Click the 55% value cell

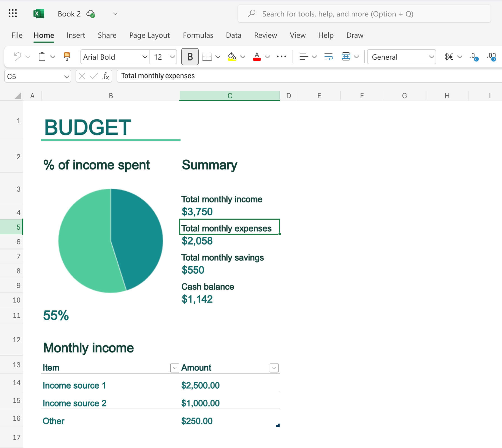point(110,315)
